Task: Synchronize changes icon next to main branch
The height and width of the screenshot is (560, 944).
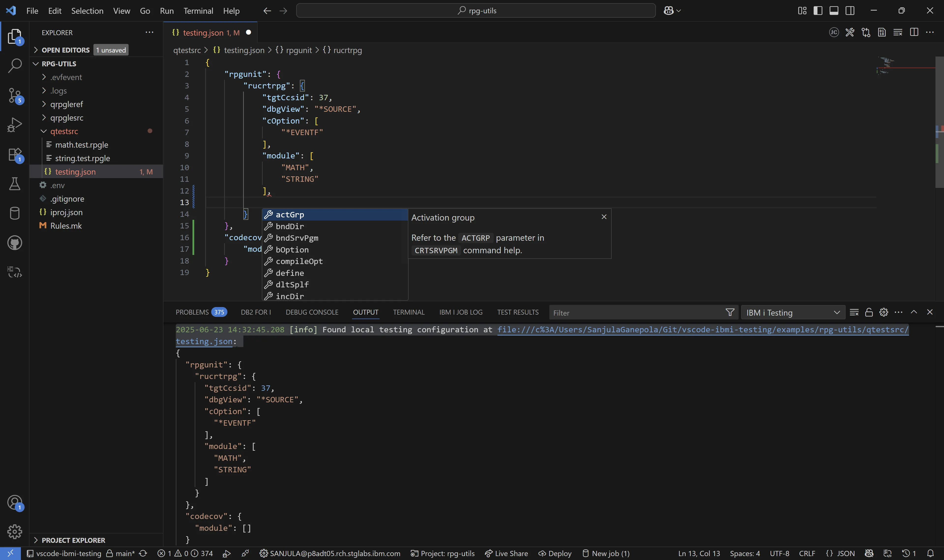Action: coord(143,553)
